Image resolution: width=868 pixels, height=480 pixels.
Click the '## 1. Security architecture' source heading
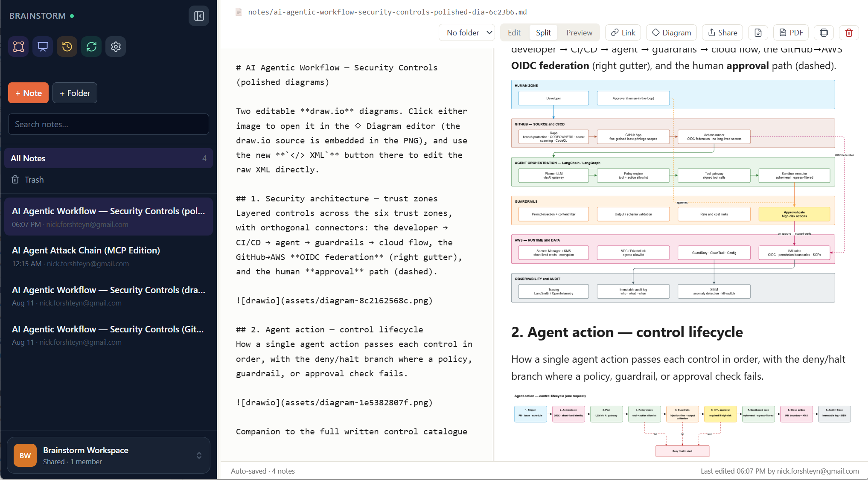pyautogui.click(x=337, y=198)
